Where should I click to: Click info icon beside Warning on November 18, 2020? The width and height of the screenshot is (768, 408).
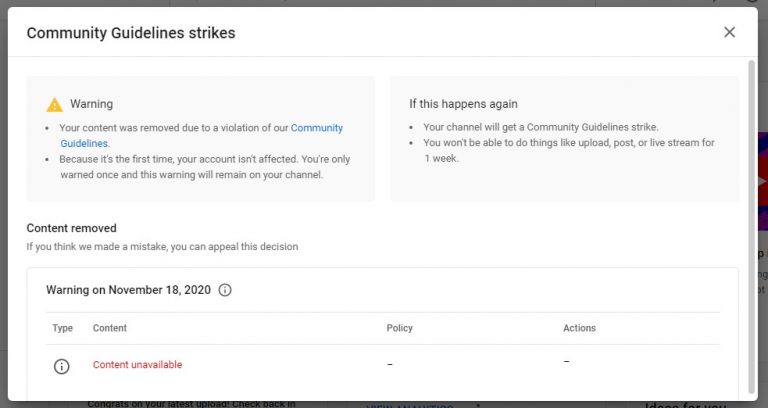225,290
